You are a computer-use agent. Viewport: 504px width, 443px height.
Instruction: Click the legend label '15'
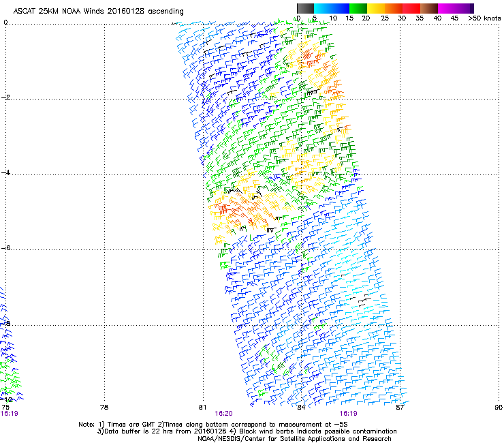[x=349, y=18]
